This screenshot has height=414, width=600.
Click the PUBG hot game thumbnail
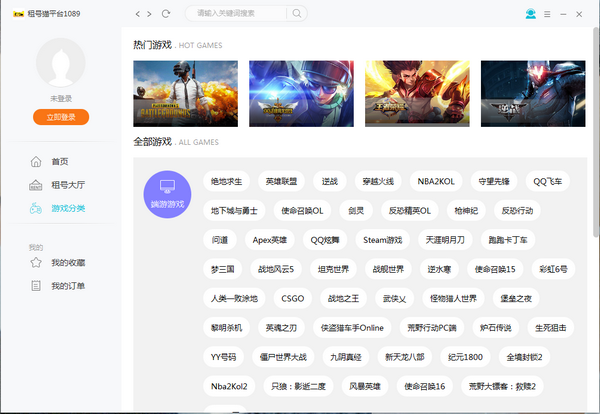point(185,93)
